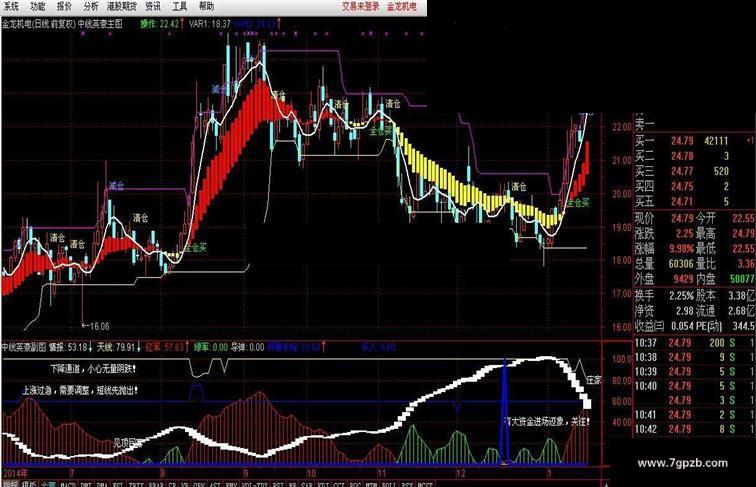
Task: Open the 分析 menu
Action: click(x=91, y=6)
